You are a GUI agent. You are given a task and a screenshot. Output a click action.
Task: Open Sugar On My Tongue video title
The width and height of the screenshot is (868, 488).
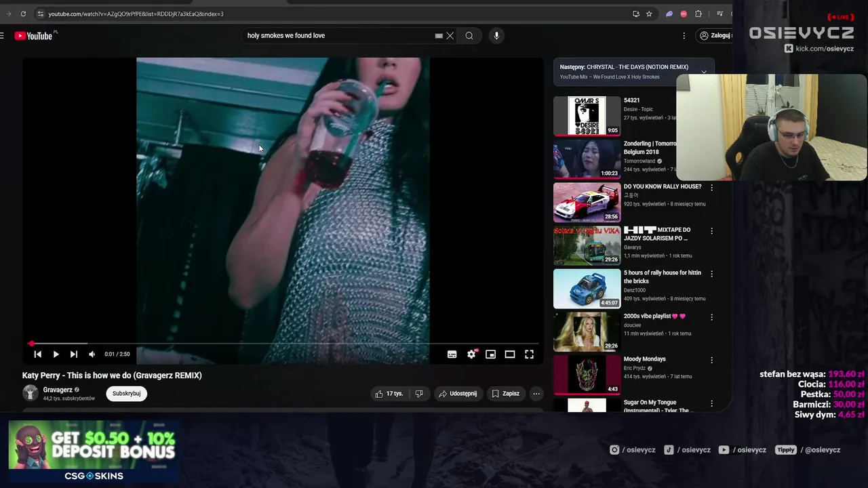(657, 406)
